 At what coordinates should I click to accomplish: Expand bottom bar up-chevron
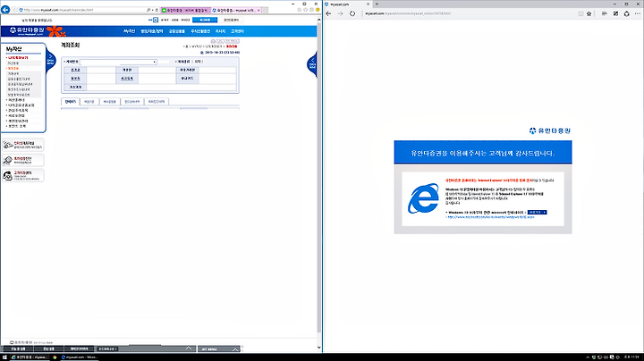coord(189,348)
